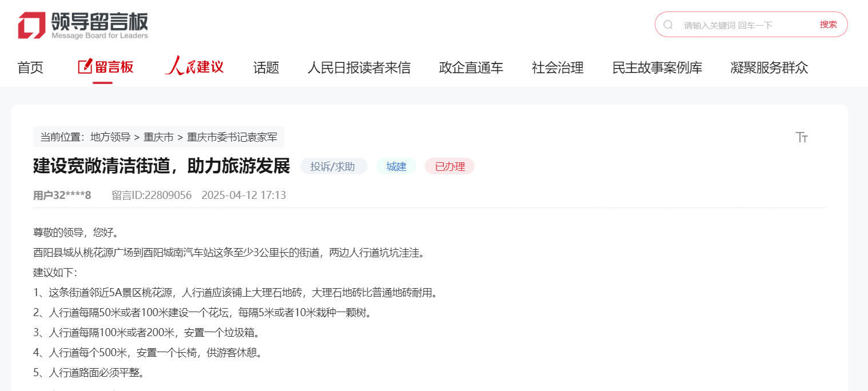Open the 首页 menu item
Viewport: 868px width, 391px height.
pos(30,67)
